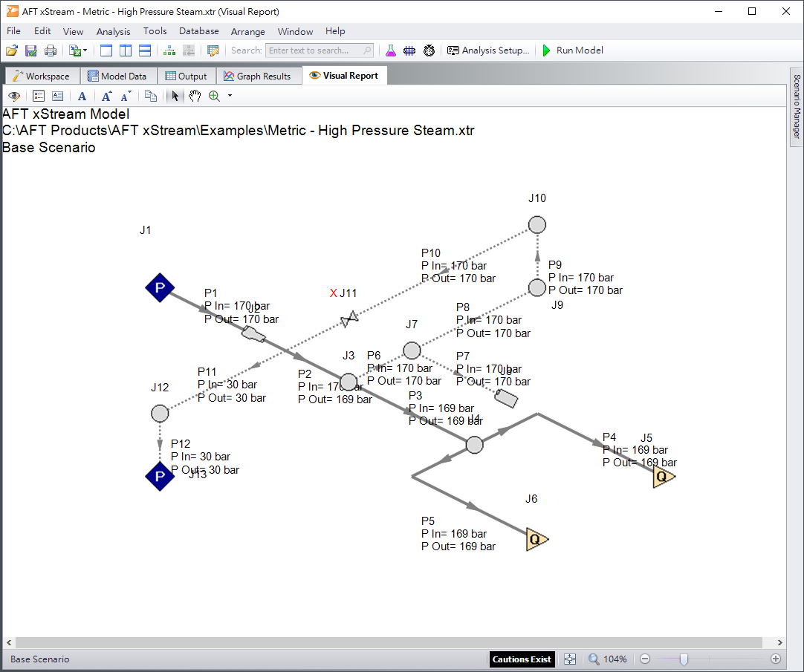Open Visual Report Control via eye icon
The height and width of the screenshot is (672, 804).
(14, 96)
